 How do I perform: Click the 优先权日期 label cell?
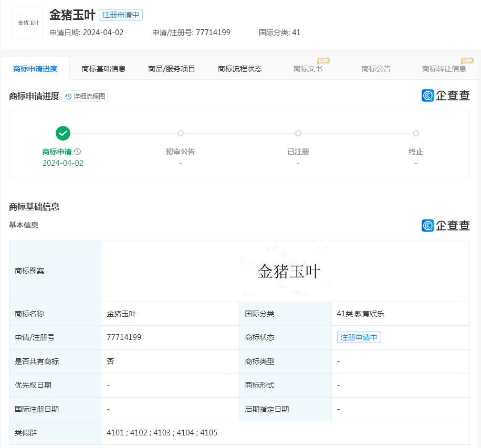[x=55, y=385]
